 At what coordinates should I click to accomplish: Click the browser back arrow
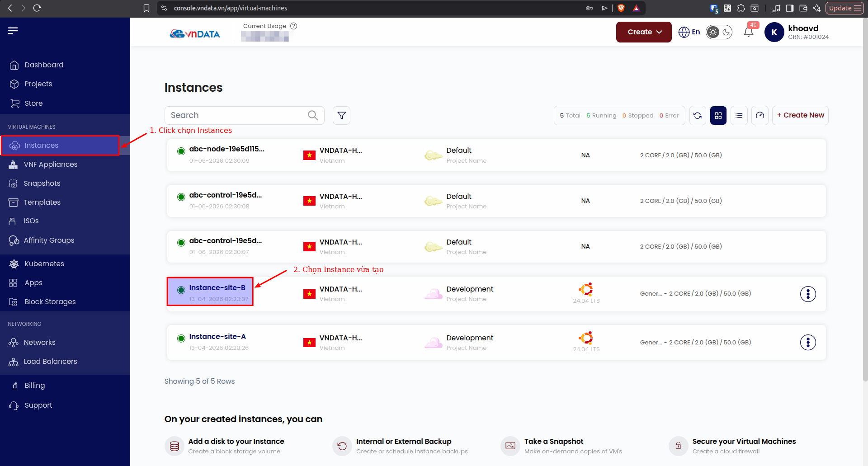point(10,8)
